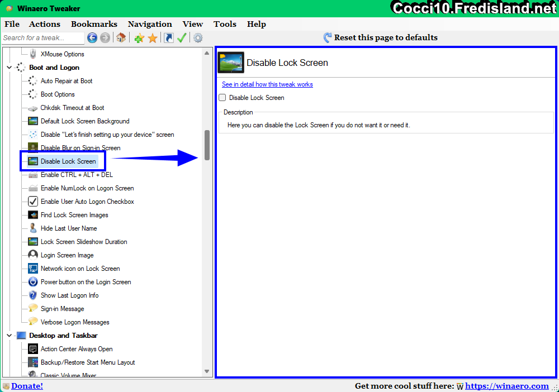Click the tree scrollbar up arrow
The height and width of the screenshot is (392, 559).
click(x=207, y=53)
